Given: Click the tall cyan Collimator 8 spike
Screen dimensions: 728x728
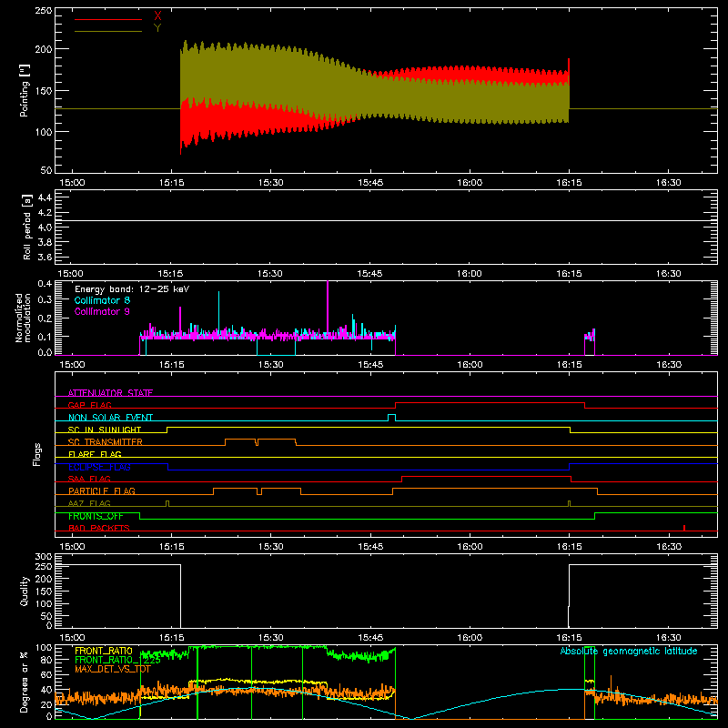Looking at the screenshot, I should (x=218, y=311).
